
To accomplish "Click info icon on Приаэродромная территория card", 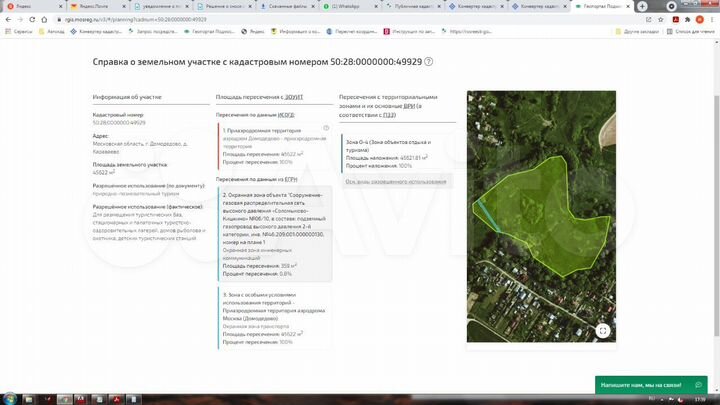I will tap(326, 128).
